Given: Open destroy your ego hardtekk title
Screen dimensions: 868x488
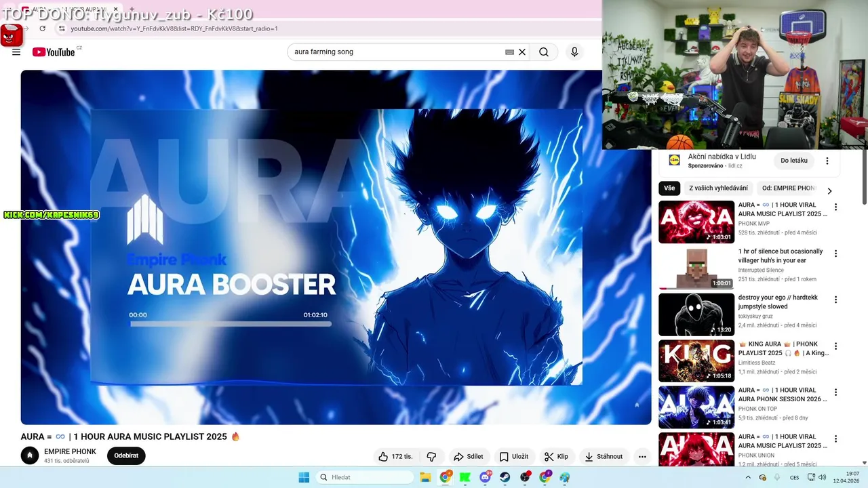Looking at the screenshot, I should tap(778, 302).
